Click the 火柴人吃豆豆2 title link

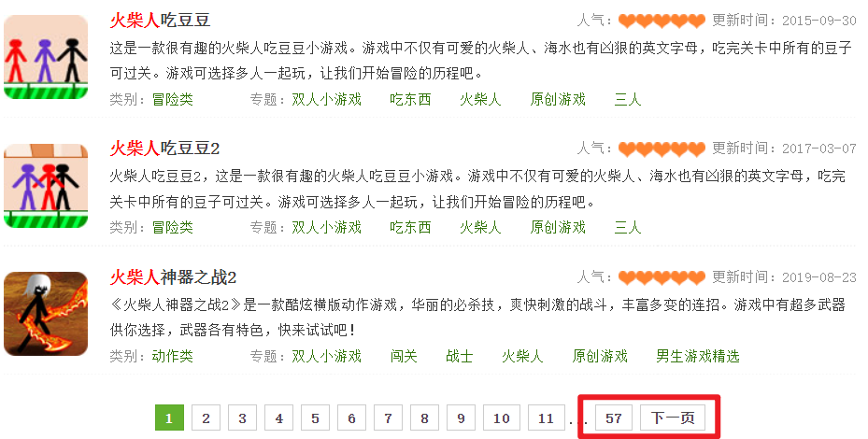click(x=164, y=149)
